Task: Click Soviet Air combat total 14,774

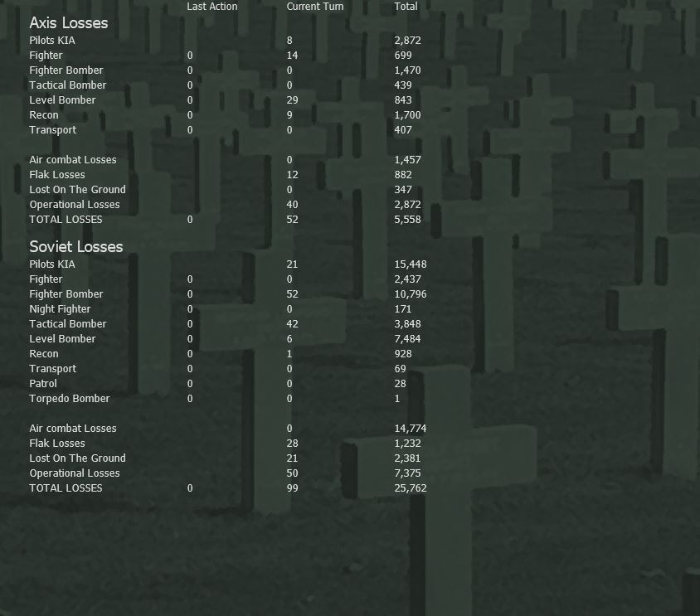Action: (411, 429)
